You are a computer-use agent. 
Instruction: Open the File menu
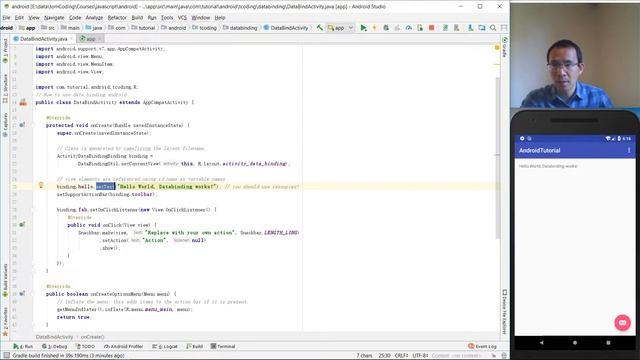(x=6, y=18)
